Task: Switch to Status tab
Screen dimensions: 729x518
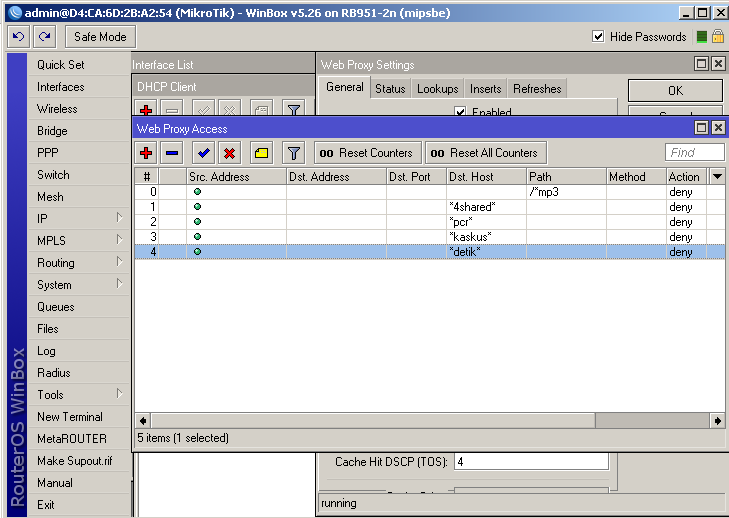Action: 390,89
